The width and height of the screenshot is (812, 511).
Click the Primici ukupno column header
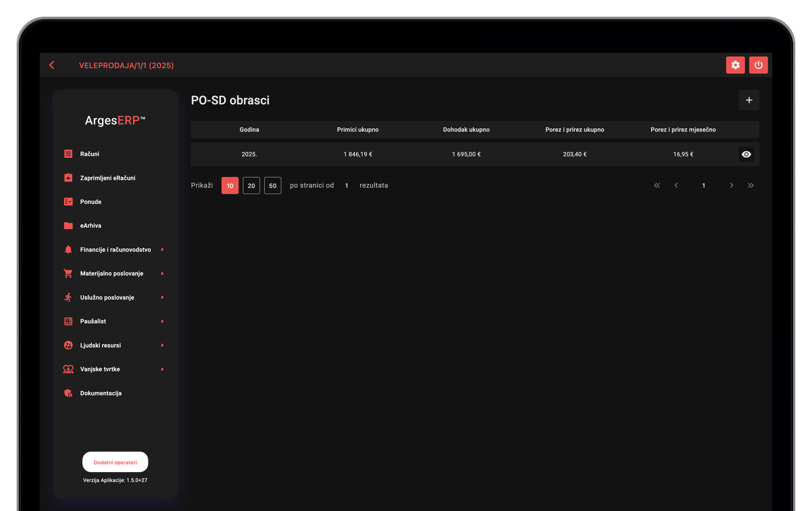pyautogui.click(x=358, y=129)
